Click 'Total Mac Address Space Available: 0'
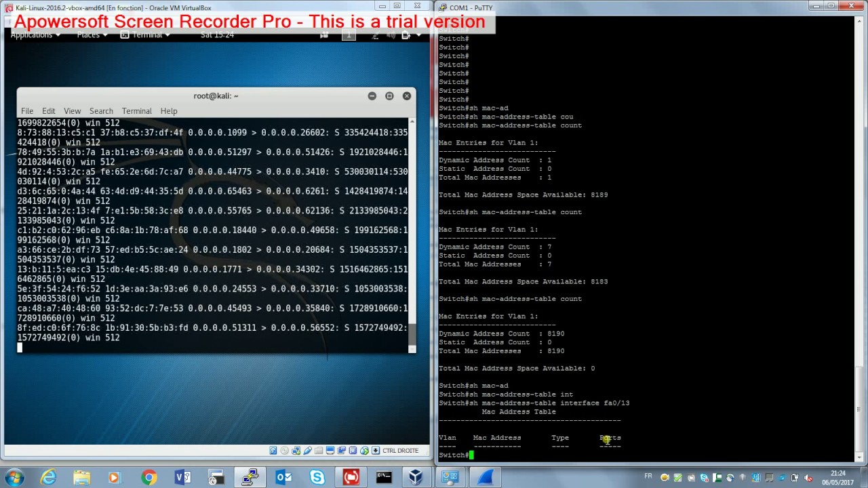This screenshot has height=488, width=868. click(516, 368)
